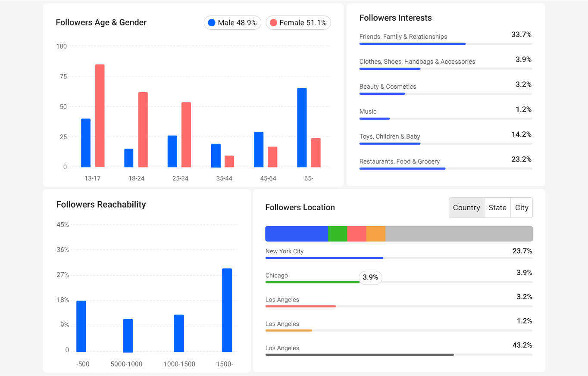
Task: Click the New York City location label
Action: (x=285, y=251)
